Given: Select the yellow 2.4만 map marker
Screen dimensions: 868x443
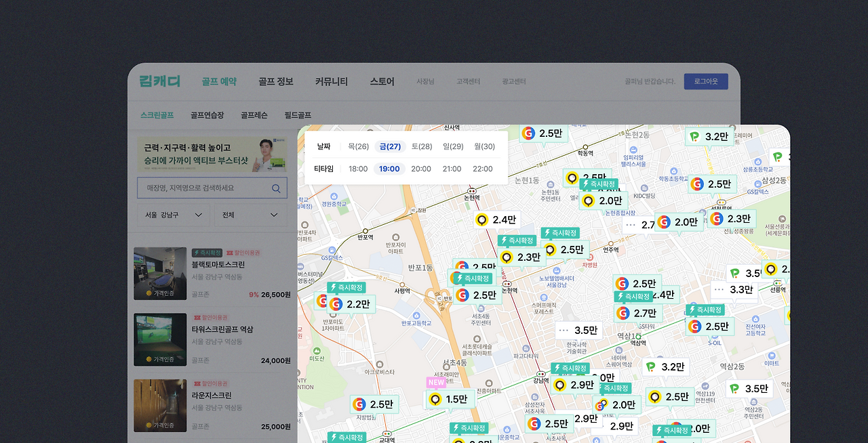Looking at the screenshot, I should (496, 220).
